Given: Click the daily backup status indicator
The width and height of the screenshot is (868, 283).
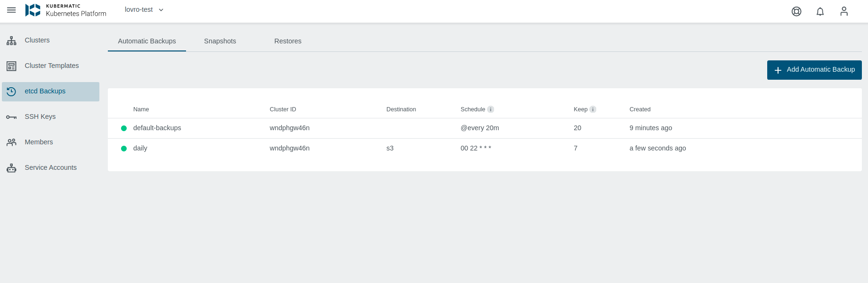Looking at the screenshot, I should 124,149.
